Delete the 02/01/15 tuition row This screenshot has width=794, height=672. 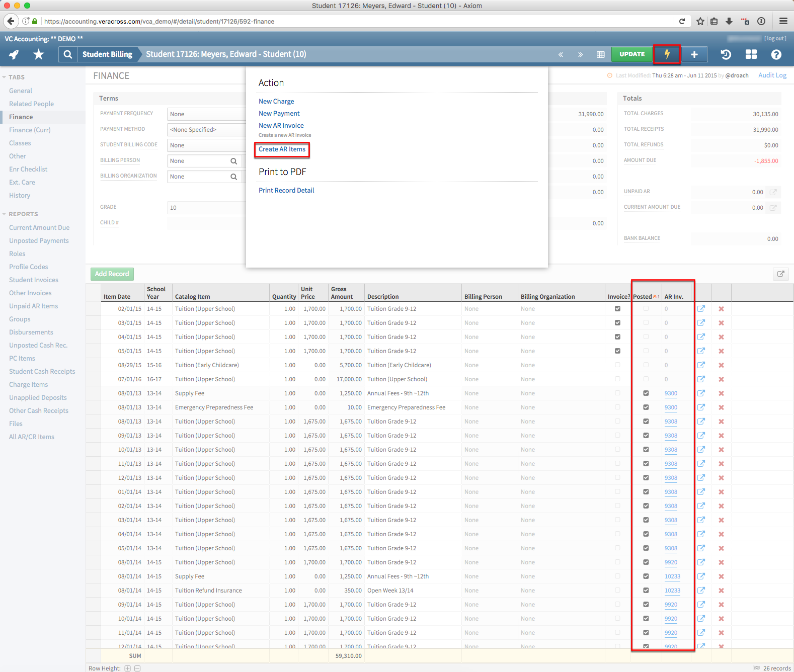(721, 309)
